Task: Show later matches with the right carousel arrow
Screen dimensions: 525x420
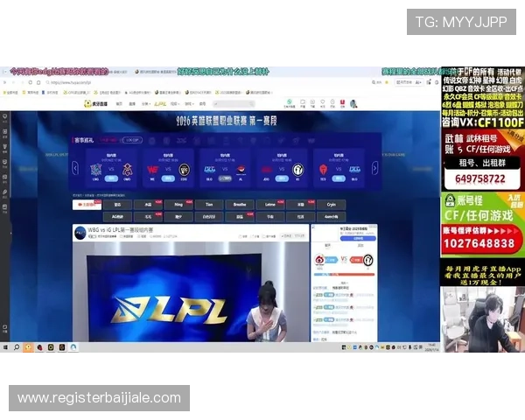Action: point(374,168)
